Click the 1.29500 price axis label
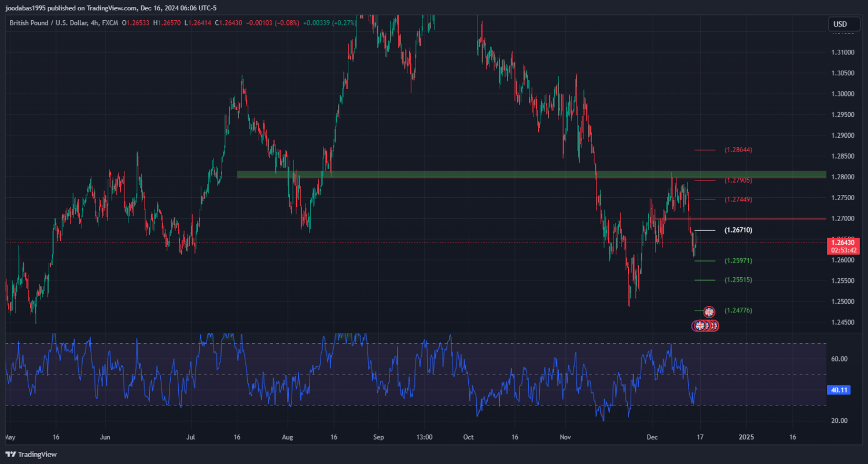The height and width of the screenshot is (464, 868). [x=842, y=115]
